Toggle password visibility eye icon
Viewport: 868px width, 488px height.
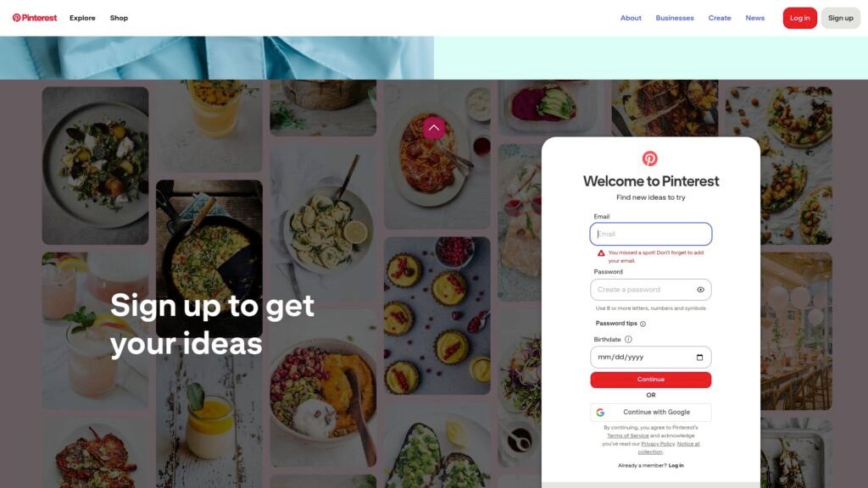[700, 290]
